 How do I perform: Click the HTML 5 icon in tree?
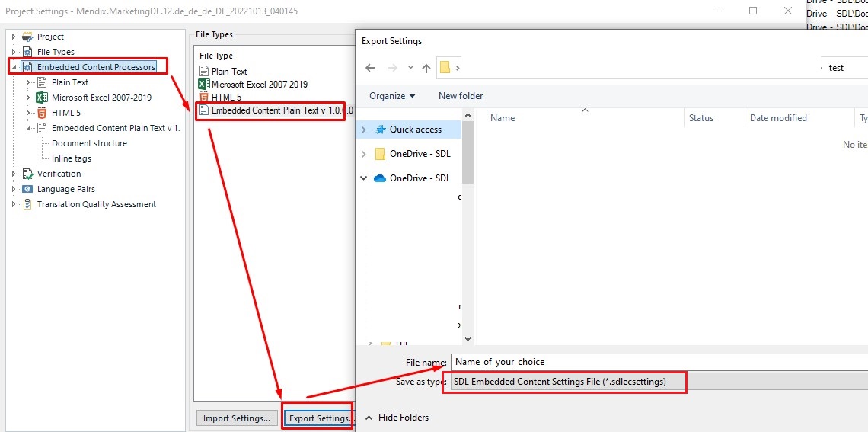point(42,113)
